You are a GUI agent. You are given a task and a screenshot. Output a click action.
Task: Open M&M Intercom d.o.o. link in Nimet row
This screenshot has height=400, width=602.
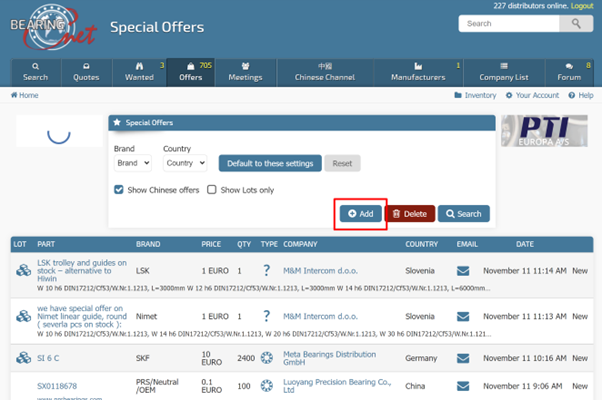[x=320, y=317]
